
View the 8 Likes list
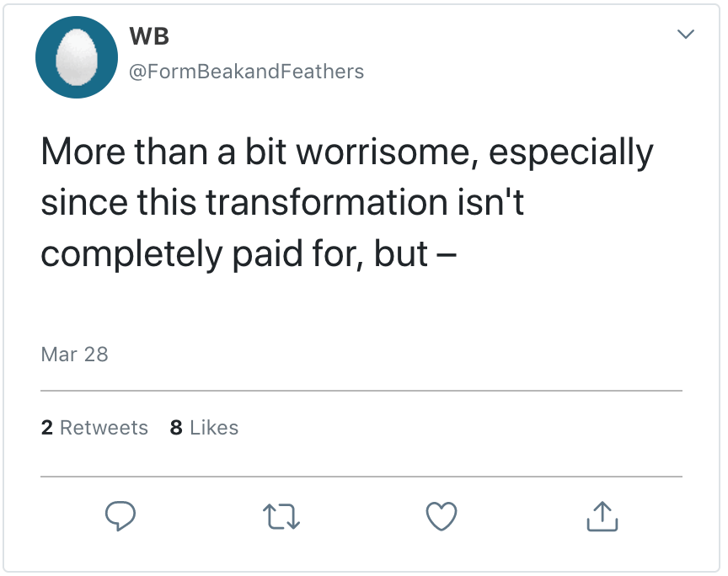[x=204, y=428]
